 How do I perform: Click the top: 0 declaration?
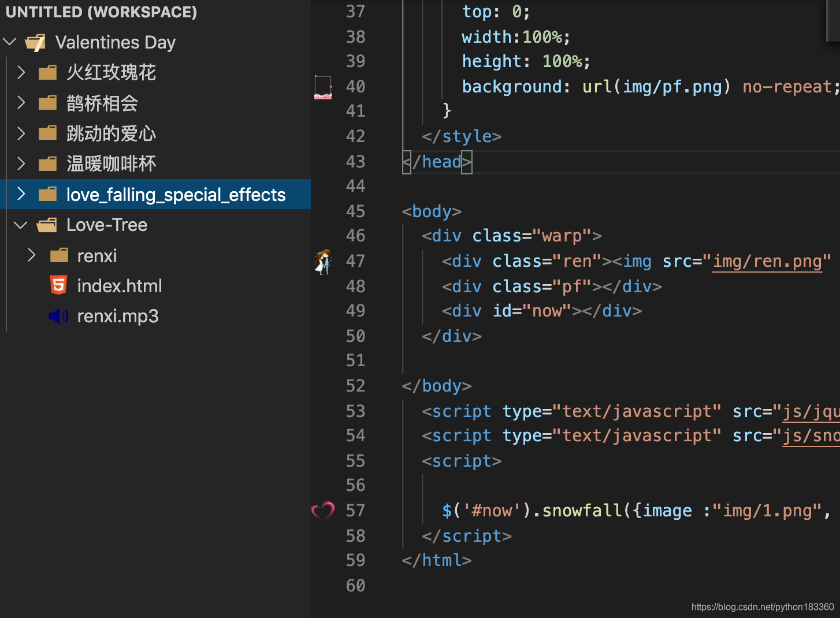pos(496,12)
